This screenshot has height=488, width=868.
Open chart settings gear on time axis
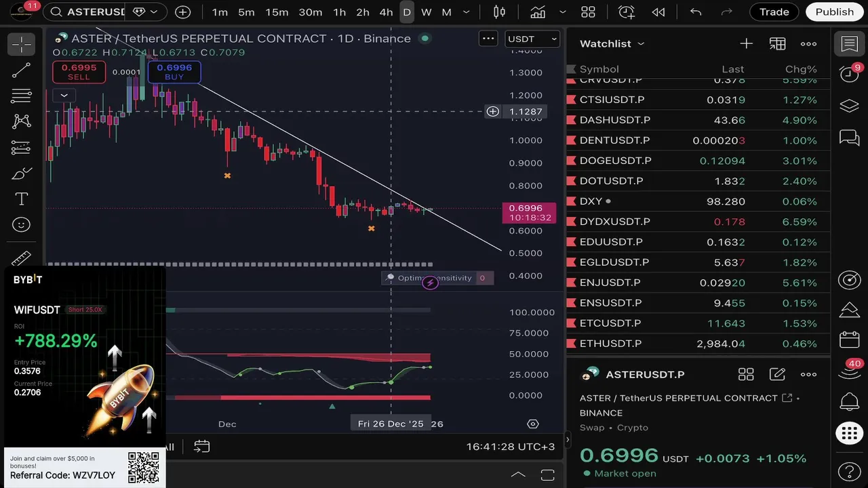[533, 424]
